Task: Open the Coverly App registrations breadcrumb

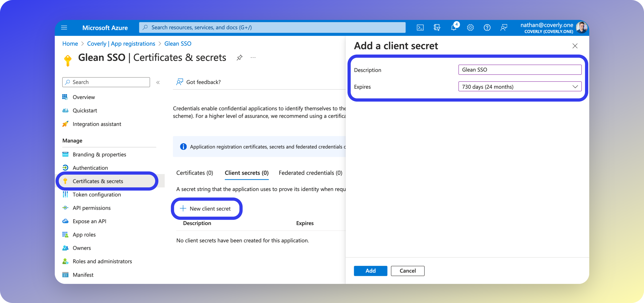Action: click(121, 44)
